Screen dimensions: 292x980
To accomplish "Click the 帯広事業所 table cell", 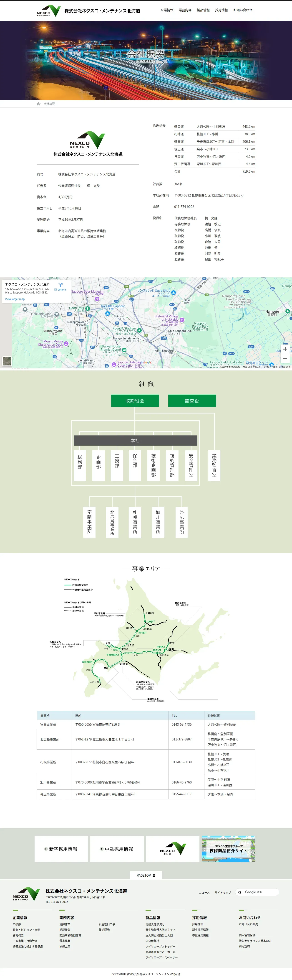I will tap(54, 794).
